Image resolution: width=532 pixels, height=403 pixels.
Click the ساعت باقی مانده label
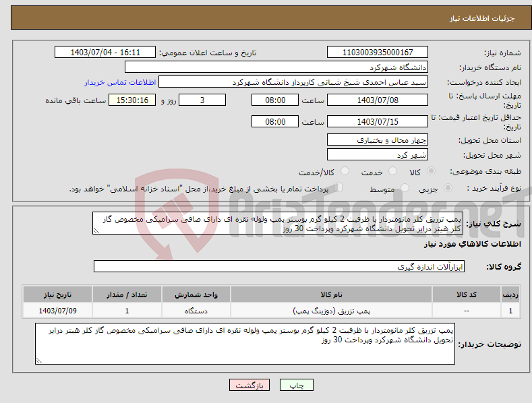coord(76,100)
